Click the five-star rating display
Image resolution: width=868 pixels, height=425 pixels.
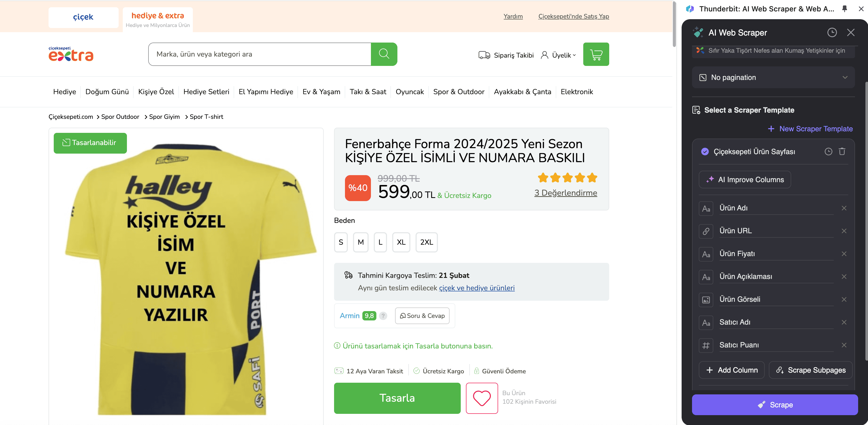click(x=567, y=177)
